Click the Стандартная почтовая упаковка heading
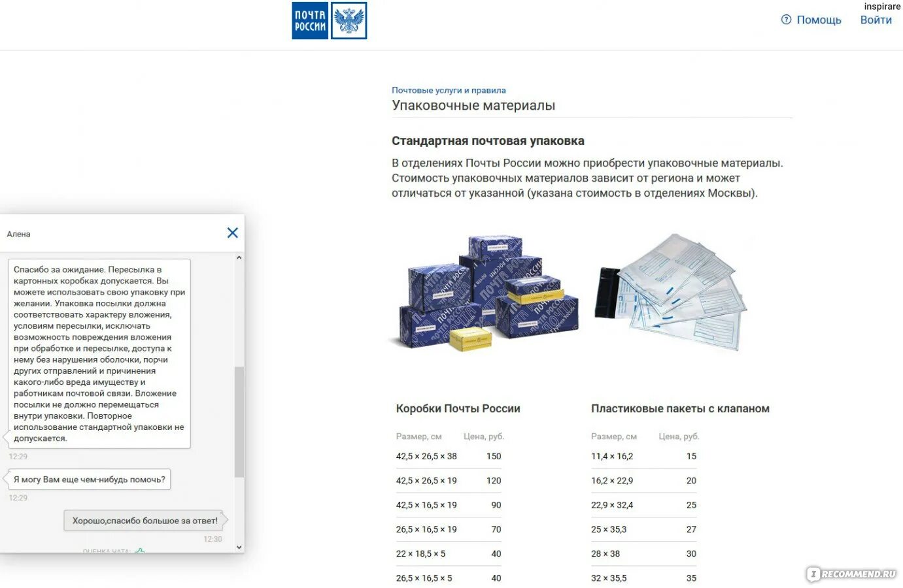 pyautogui.click(x=488, y=141)
